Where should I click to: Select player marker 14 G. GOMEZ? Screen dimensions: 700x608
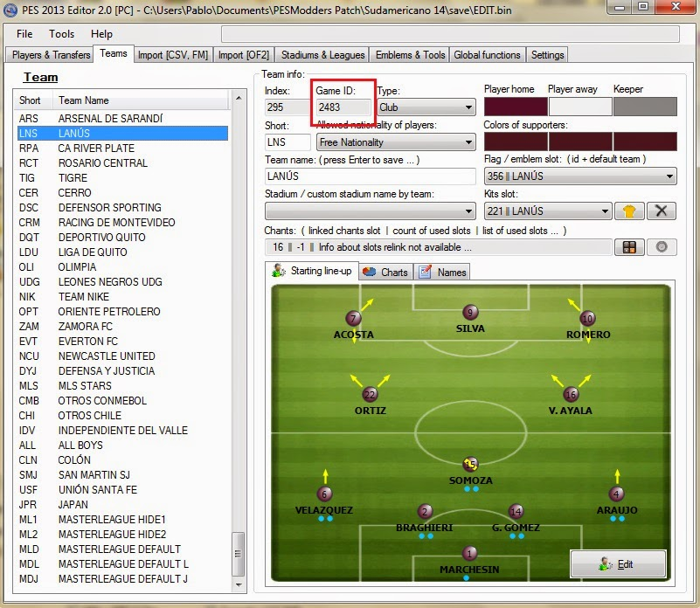[x=516, y=511]
